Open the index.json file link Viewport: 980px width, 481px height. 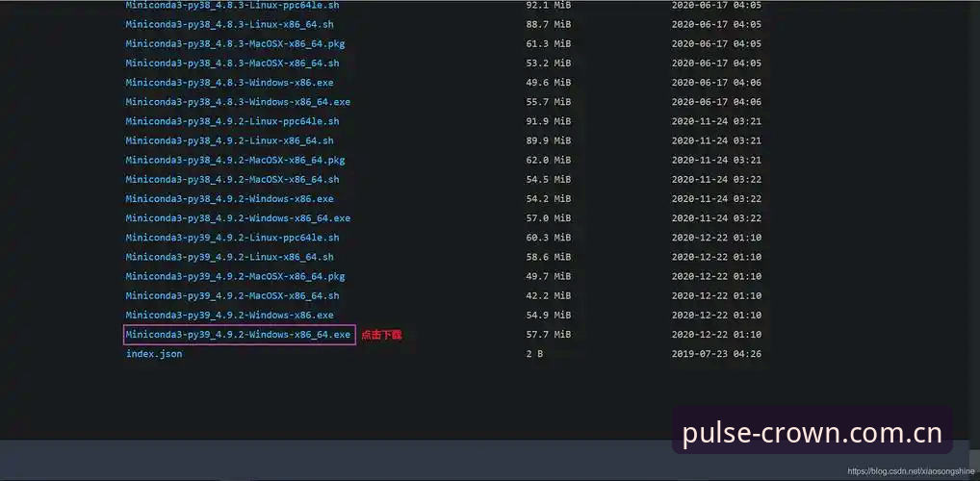pos(154,354)
